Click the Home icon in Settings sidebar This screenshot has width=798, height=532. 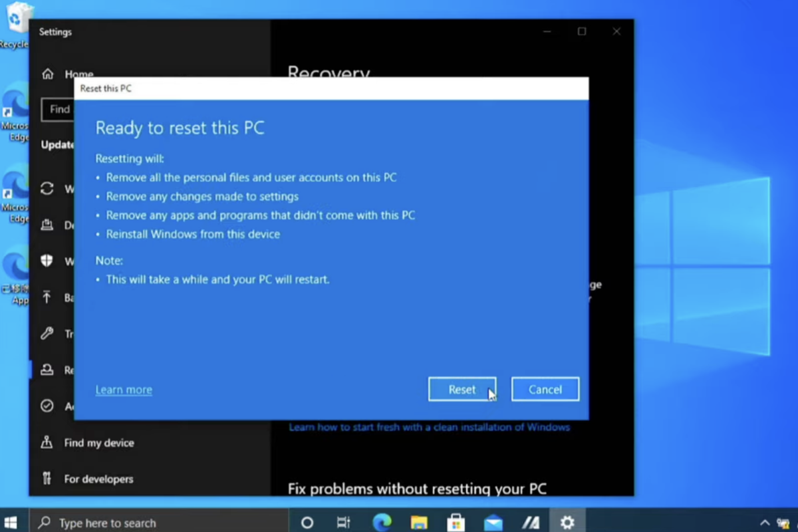48,74
